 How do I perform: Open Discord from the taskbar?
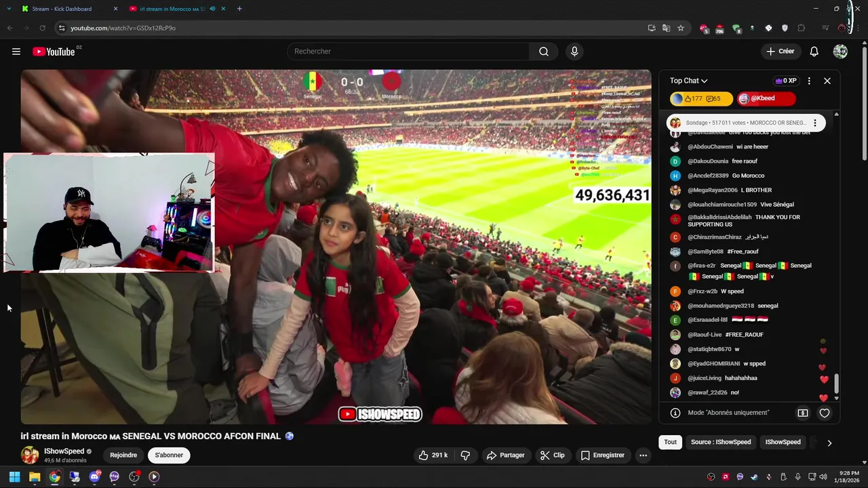94,476
